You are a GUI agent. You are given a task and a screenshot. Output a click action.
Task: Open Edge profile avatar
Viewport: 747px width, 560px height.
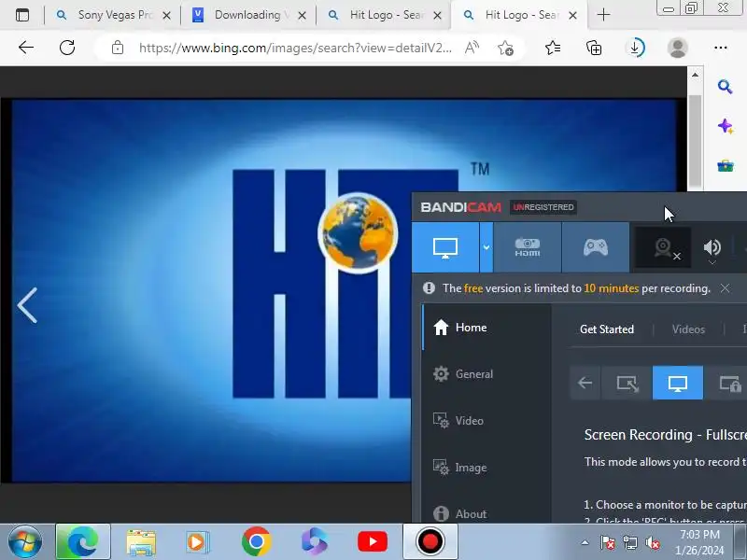[x=678, y=48]
